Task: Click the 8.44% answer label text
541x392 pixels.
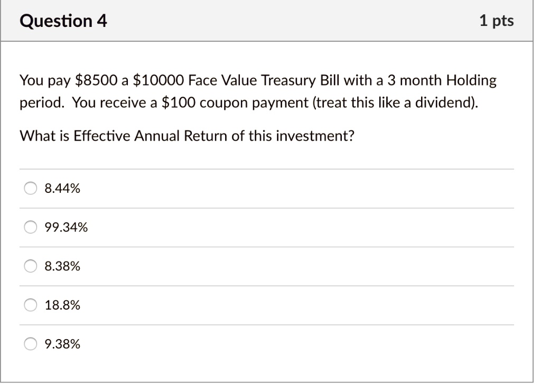Action: (62, 189)
